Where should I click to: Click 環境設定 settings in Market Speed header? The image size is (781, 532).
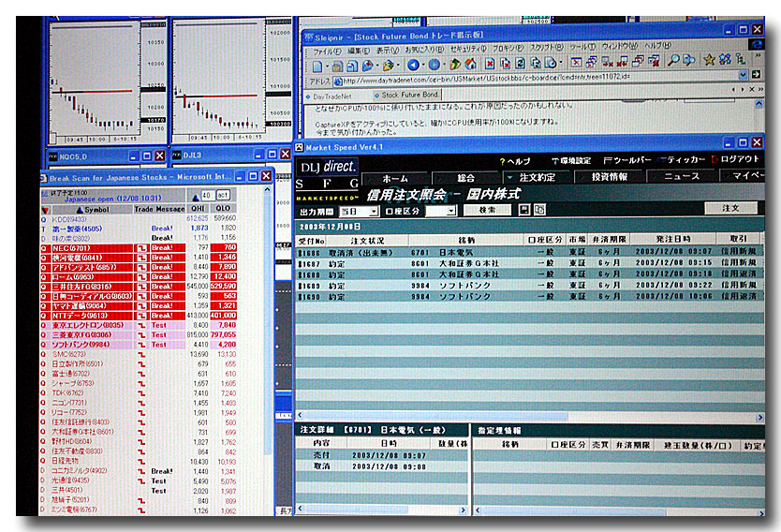point(571,161)
